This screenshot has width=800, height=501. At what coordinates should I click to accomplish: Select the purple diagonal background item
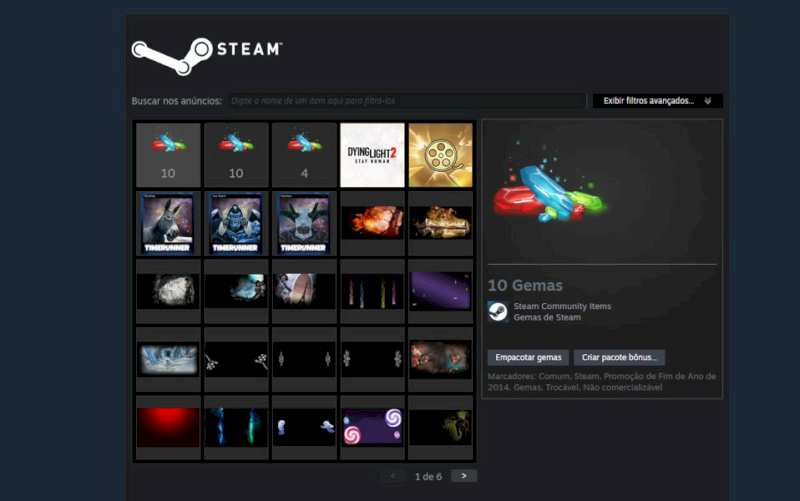point(440,291)
